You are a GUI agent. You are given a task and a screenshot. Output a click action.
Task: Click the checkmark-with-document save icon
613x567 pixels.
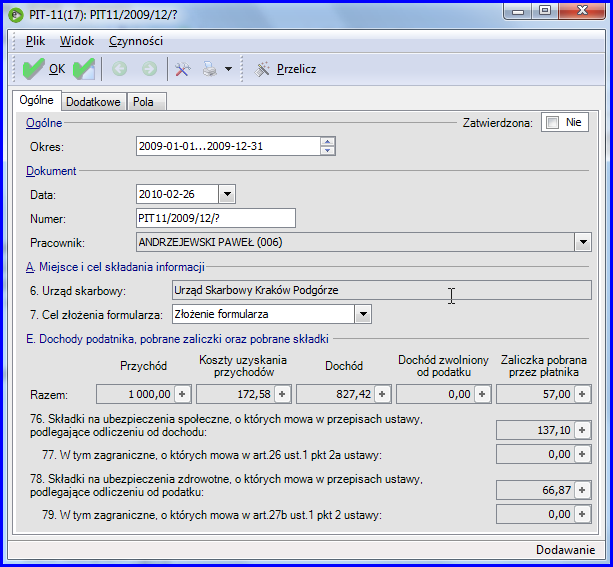point(84,69)
